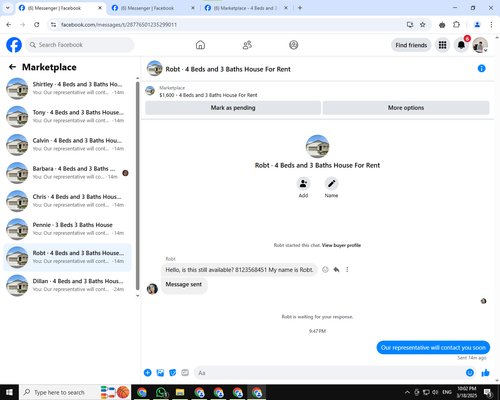This screenshot has width=500, height=400.
Task: Open the plus more actions icon in composer
Action: 148,373
